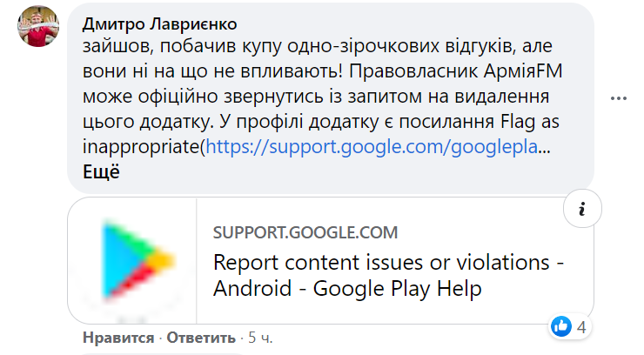Open Дмитро Лавриєнко's profile picture

[38, 32]
